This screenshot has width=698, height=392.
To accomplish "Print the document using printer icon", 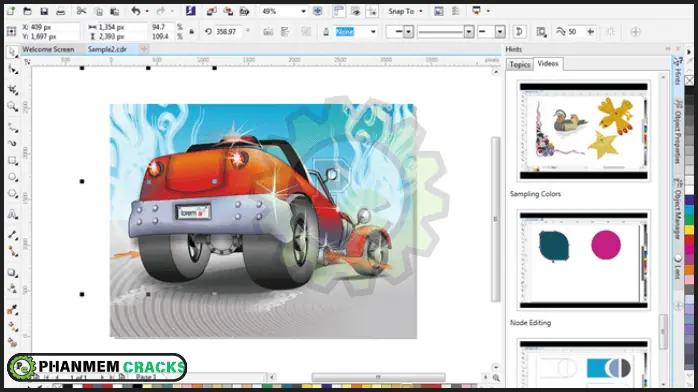I will point(61,11).
